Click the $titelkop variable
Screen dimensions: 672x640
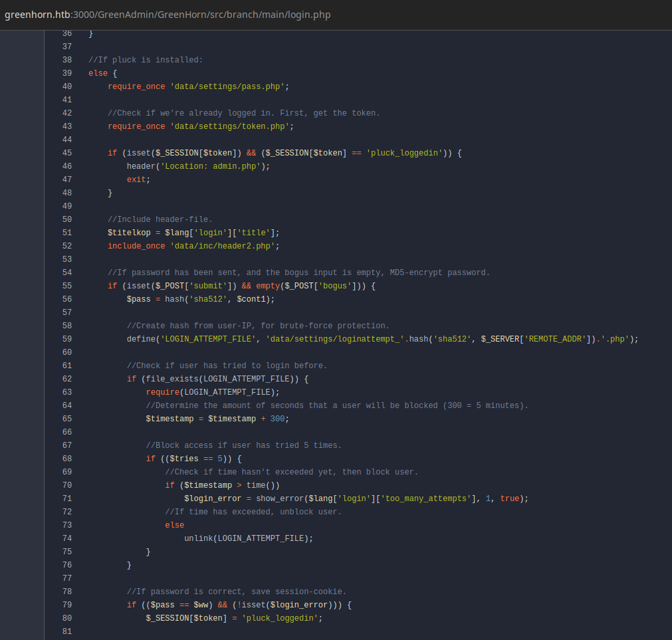129,233
